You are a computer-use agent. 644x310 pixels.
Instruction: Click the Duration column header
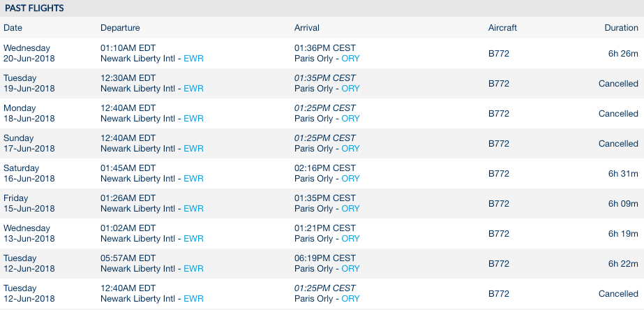pos(622,28)
